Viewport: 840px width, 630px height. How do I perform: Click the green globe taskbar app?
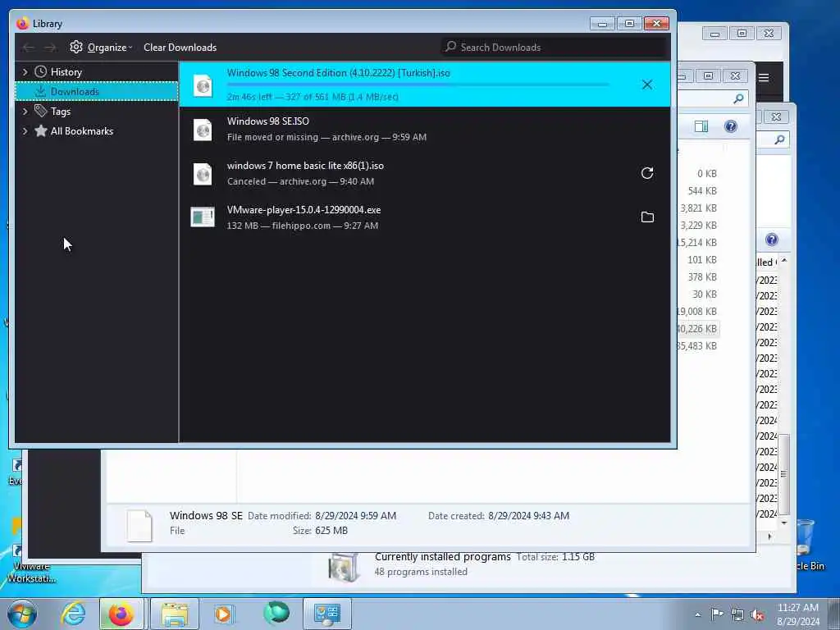click(x=276, y=613)
